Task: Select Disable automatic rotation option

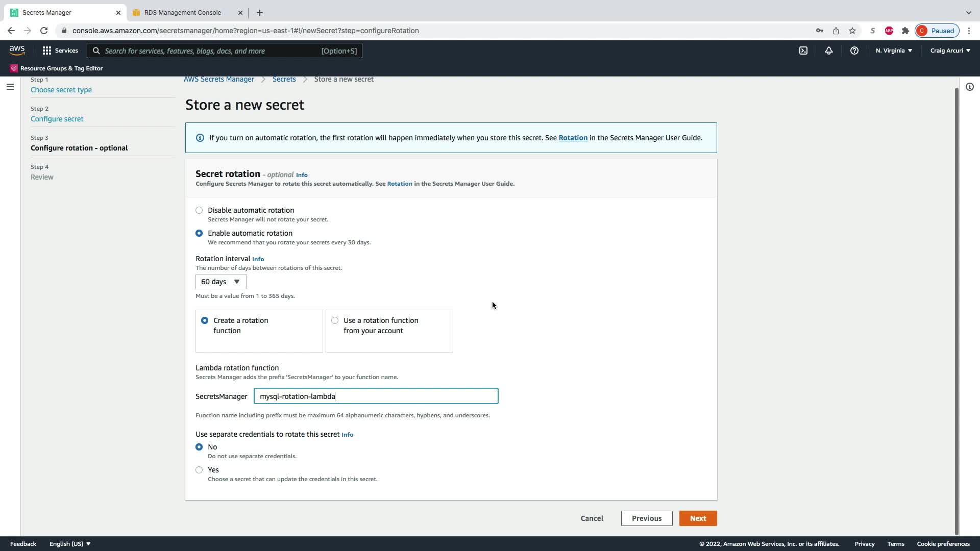Action: coord(199,210)
